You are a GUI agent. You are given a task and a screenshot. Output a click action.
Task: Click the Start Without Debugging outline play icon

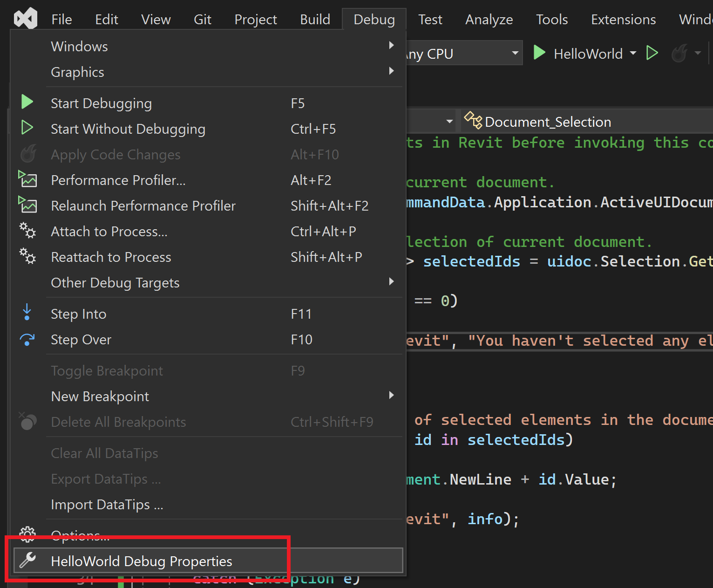pos(27,127)
